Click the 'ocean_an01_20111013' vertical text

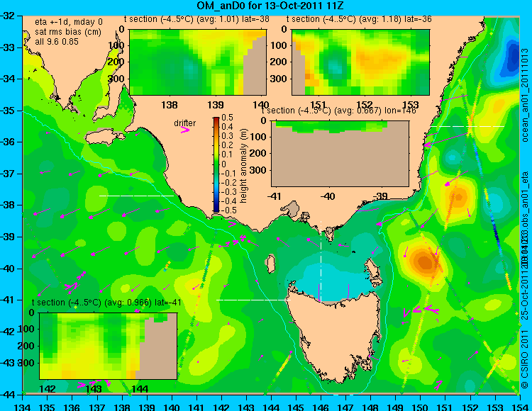(524, 95)
